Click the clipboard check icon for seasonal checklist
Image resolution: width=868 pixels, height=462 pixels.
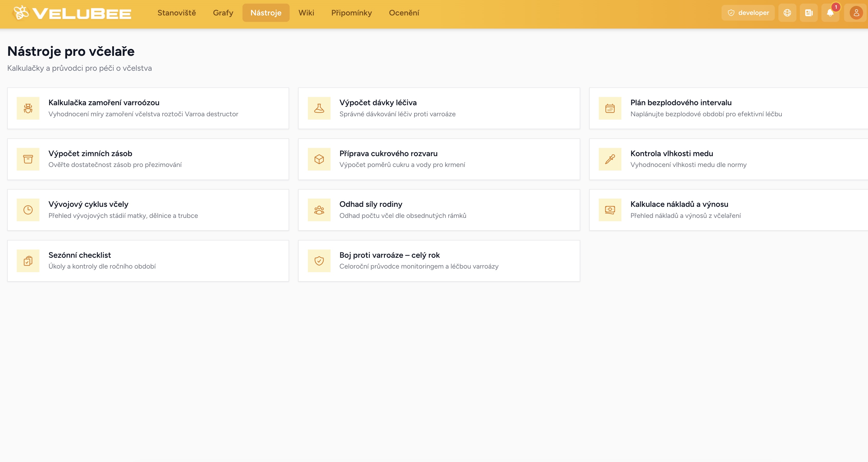pyautogui.click(x=28, y=261)
